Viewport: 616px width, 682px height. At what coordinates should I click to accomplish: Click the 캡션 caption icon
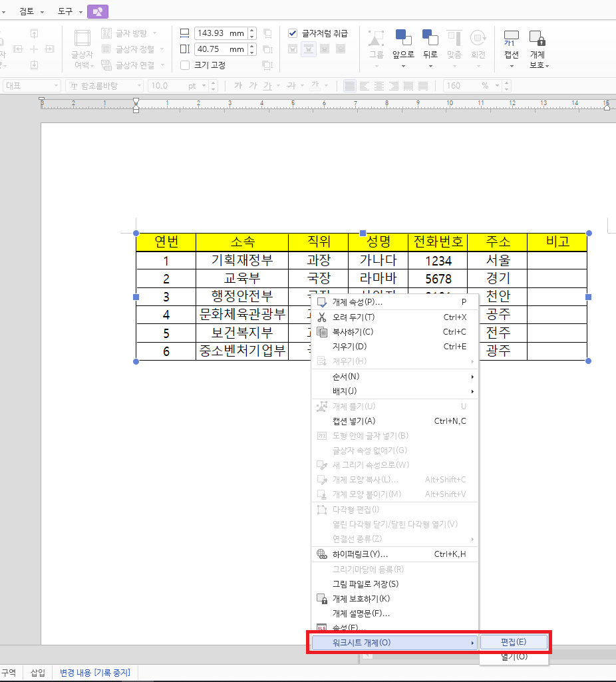coord(512,39)
